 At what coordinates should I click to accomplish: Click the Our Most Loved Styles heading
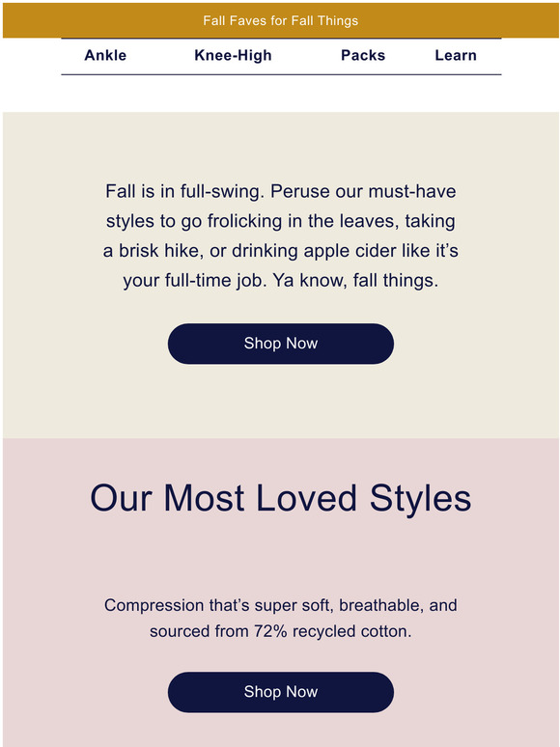pyautogui.click(x=281, y=498)
